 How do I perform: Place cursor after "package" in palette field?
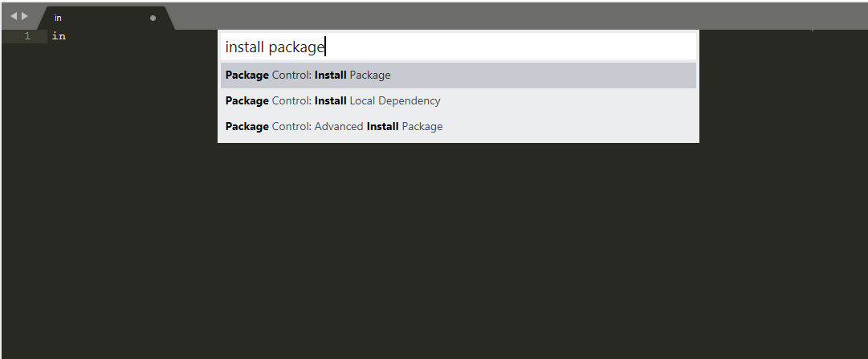(x=325, y=47)
